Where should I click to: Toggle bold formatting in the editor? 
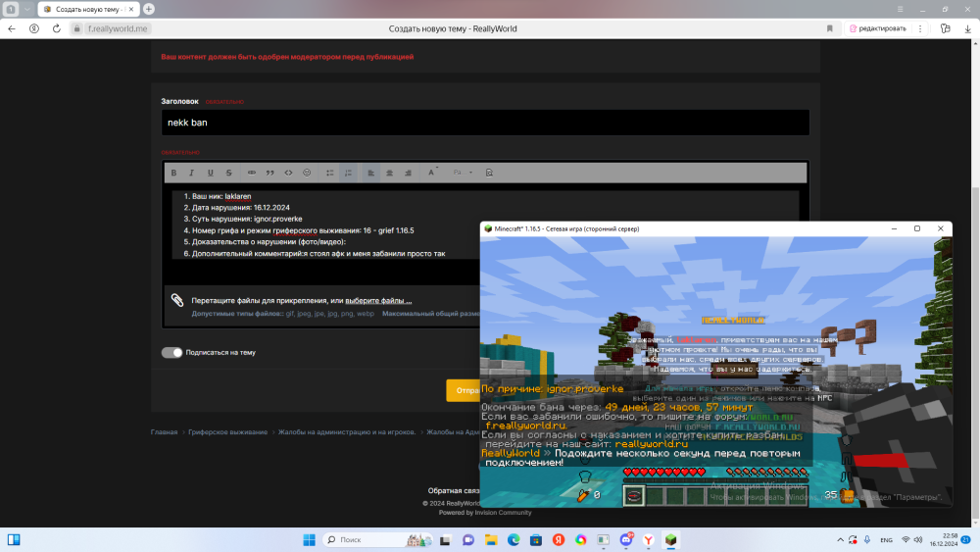(173, 173)
